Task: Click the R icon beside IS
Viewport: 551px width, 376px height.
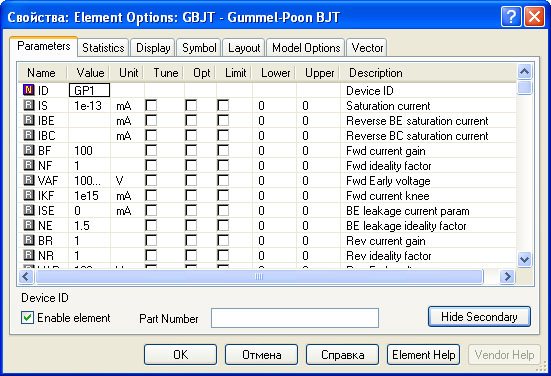Action: pos(28,105)
